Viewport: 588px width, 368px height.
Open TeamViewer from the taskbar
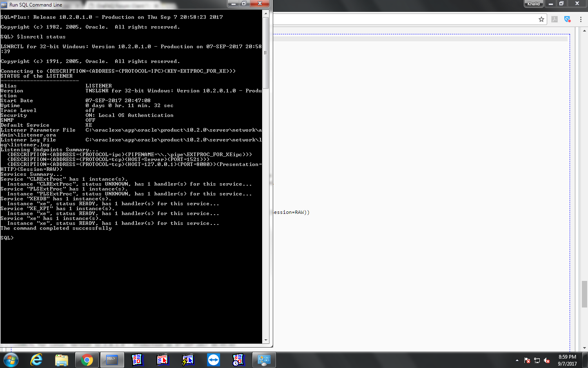click(x=213, y=360)
